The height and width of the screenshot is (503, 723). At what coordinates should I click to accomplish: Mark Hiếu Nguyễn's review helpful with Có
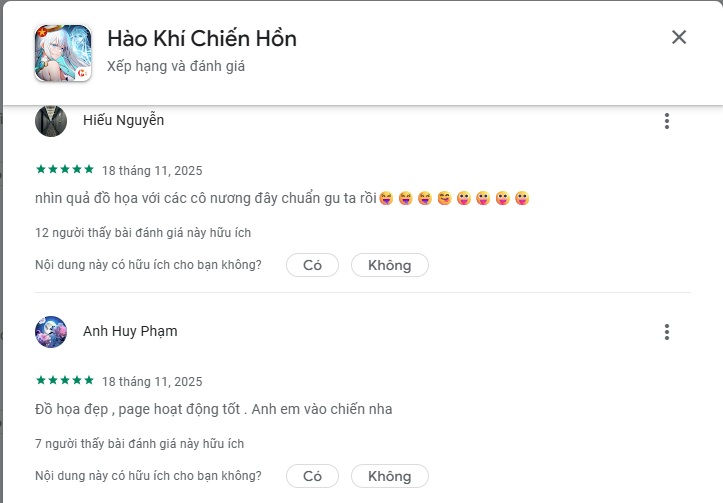[312, 265]
